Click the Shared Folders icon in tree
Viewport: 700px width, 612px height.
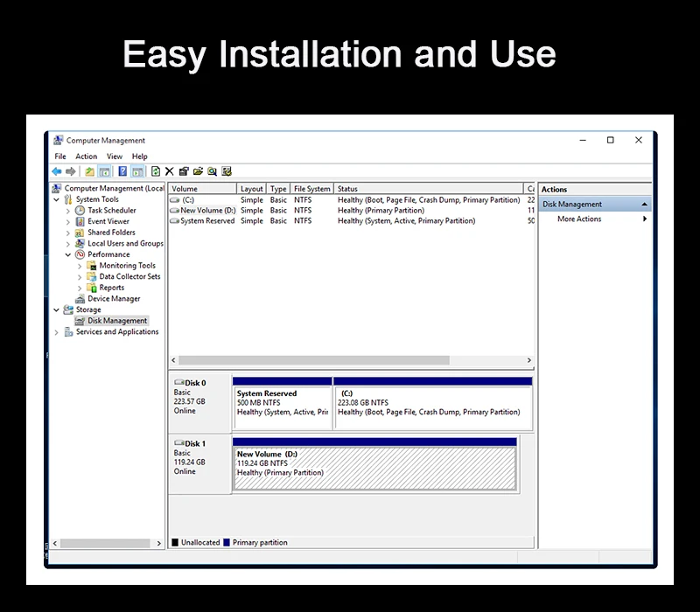coord(80,233)
